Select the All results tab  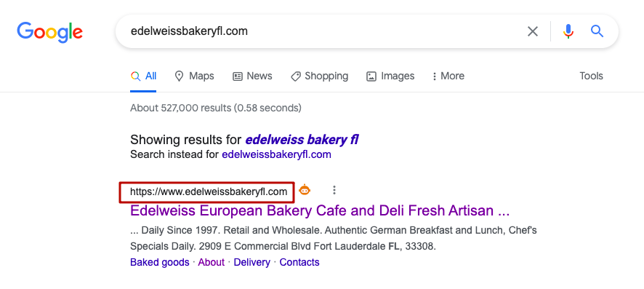click(x=143, y=76)
